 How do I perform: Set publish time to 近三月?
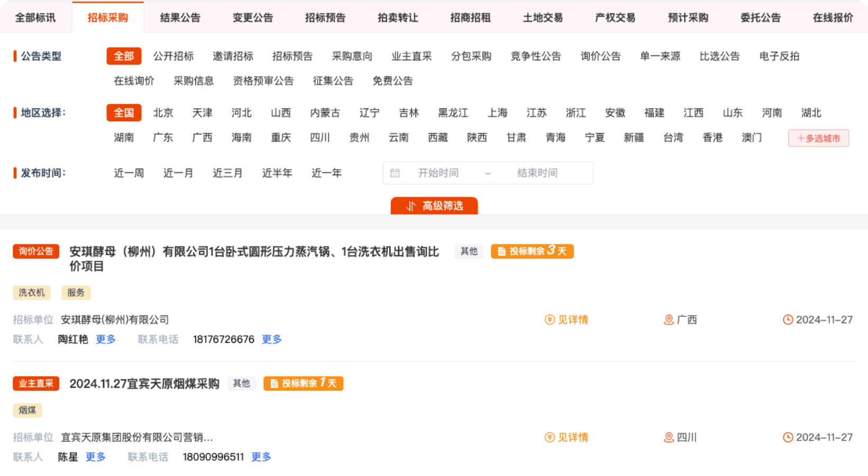pyautogui.click(x=228, y=173)
